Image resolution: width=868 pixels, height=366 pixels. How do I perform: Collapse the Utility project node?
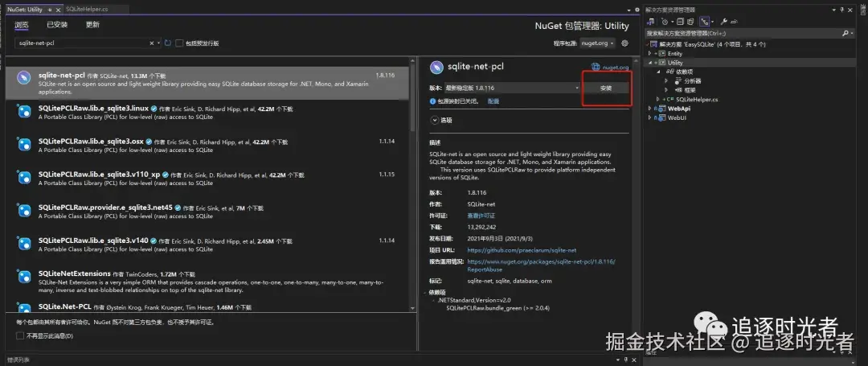pyautogui.click(x=650, y=63)
